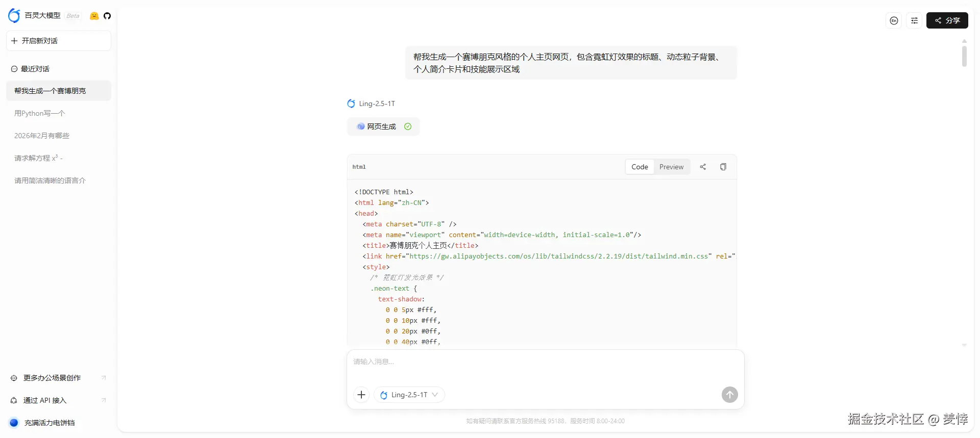Open 更多办公场景创作 link

click(x=59, y=378)
